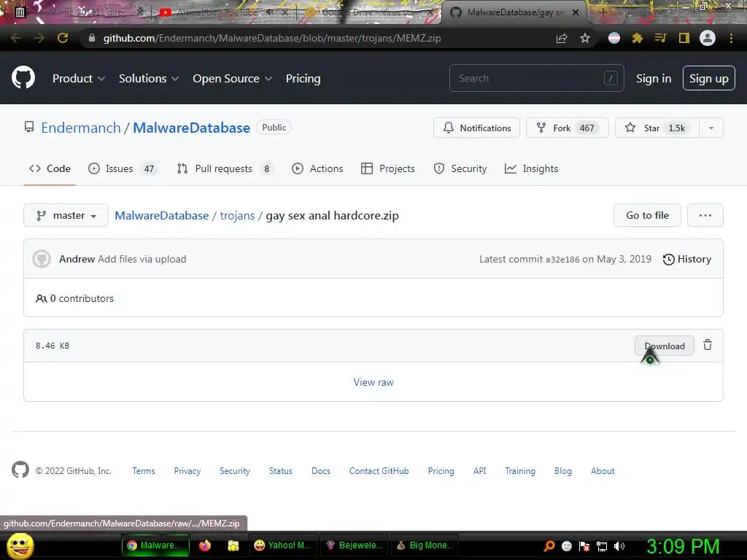Delete the file using trash icon
Screen dimensions: 747x560
(x=708, y=345)
